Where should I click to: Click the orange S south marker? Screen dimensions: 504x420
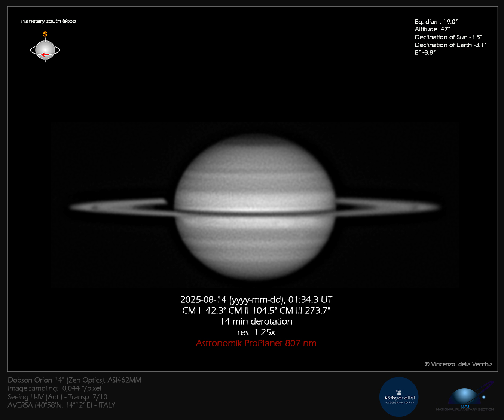click(x=45, y=34)
